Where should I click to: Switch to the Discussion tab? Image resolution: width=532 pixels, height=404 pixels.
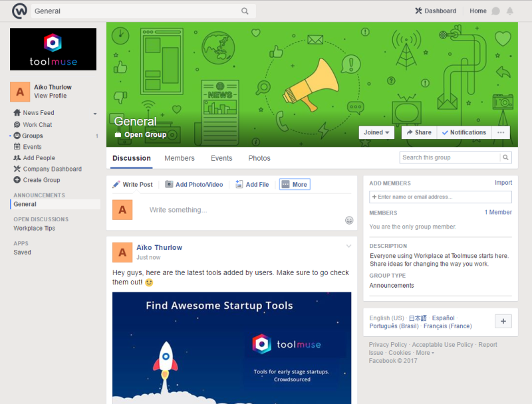point(132,158)
